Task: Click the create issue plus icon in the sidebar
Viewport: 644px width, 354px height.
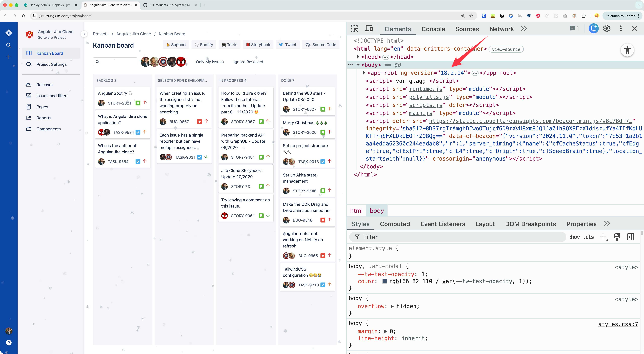Action: (9, 57)
